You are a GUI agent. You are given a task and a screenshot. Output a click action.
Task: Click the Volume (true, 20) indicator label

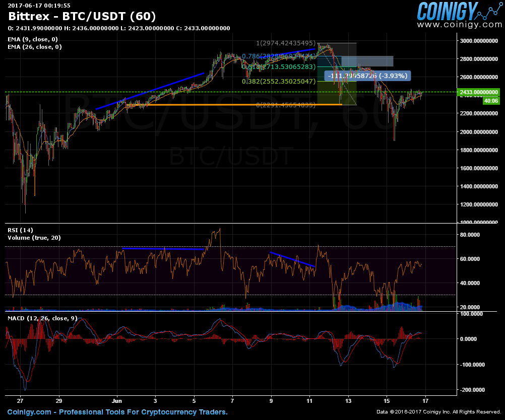click(34, 238)
